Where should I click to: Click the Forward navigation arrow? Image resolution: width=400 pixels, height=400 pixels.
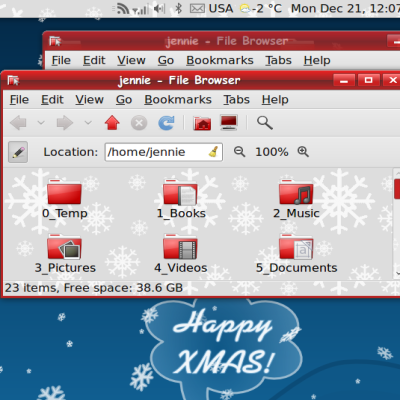65,123
